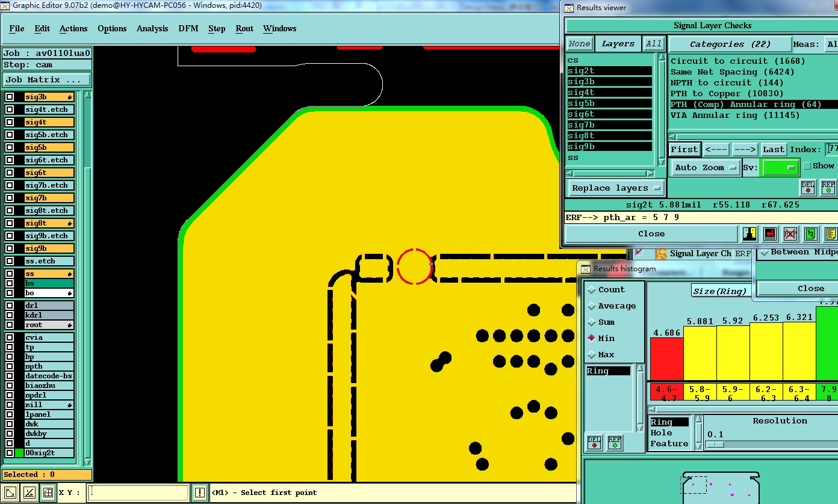
Task: Click the None layers button
Action: pyautogui.click(x=579, y=44)
